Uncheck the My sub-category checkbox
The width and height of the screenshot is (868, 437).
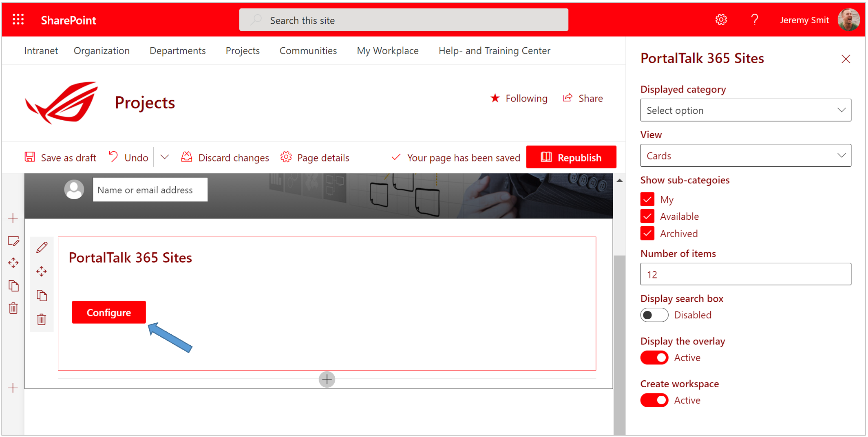coord(647,199)
